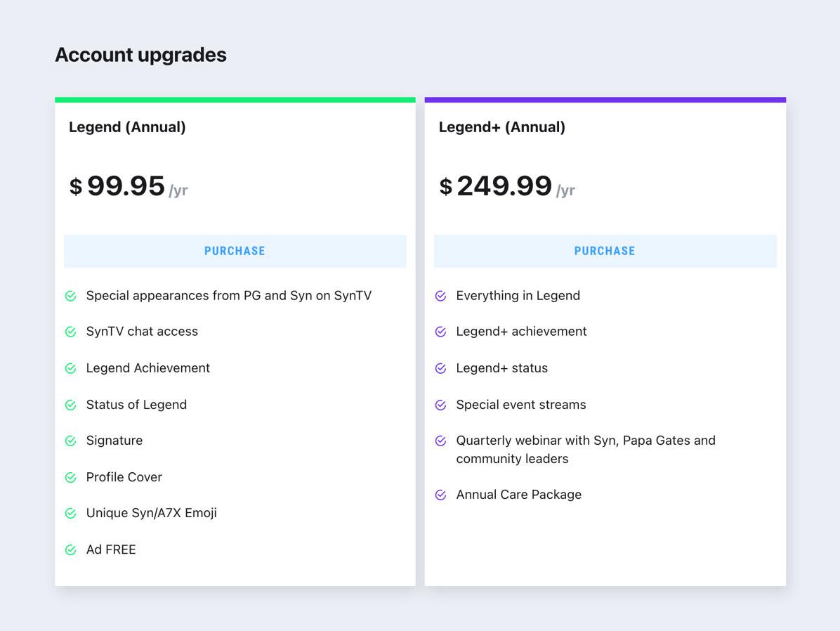Click the purple check icon beside Everything in Legend
The height and width of the screenshot is (631, 840).
pyautogui.click(x=441, y=296)
